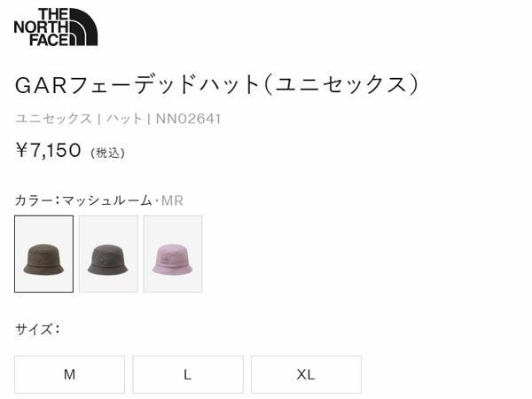Choose size M
The height and width of the screenshot is (399, 532).
(x=69, y=374)
